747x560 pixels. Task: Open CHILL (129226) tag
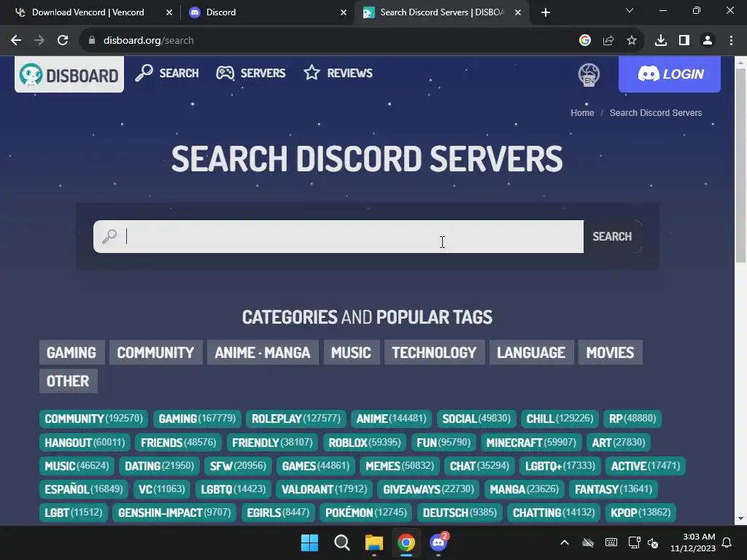(560, 419)
